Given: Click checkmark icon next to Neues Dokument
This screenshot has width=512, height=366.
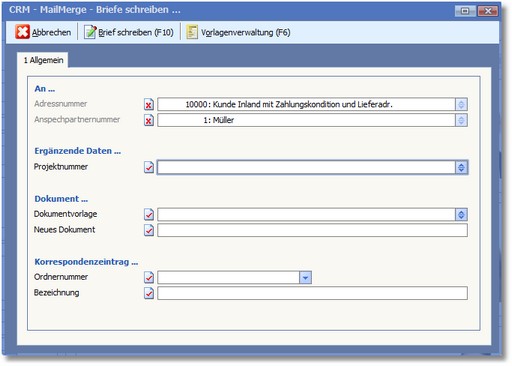Looking at the screenshot, I should click(149, 230).
